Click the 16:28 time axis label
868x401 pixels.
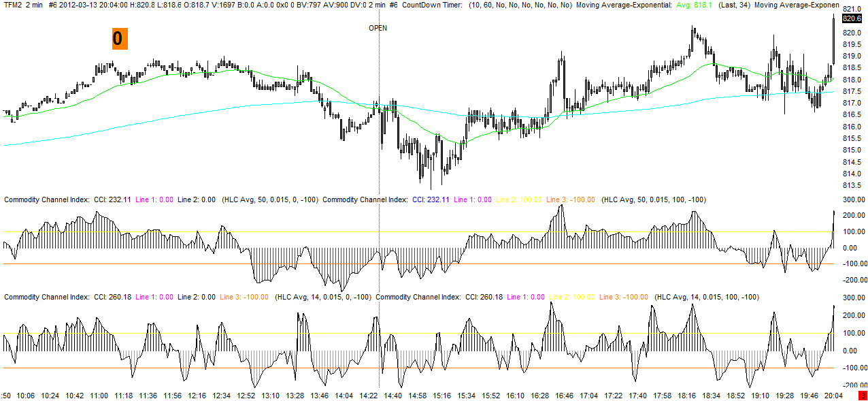click(540, 396)
